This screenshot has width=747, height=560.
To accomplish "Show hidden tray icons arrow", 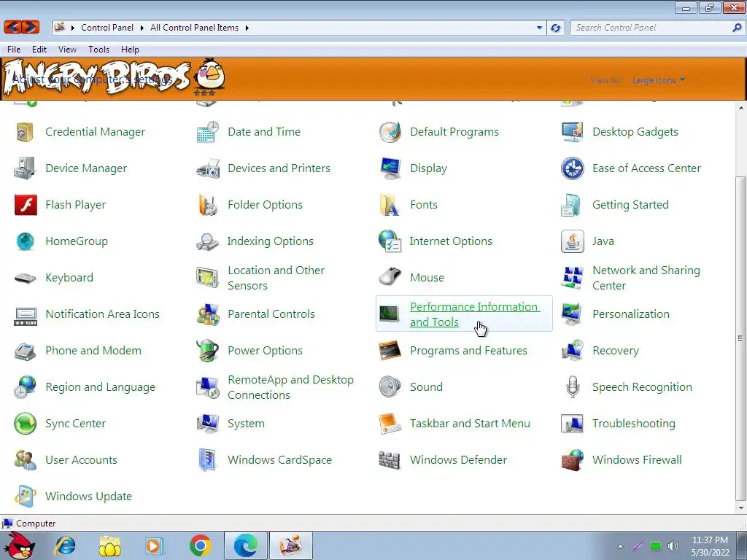I will click(x=620, y=546).
